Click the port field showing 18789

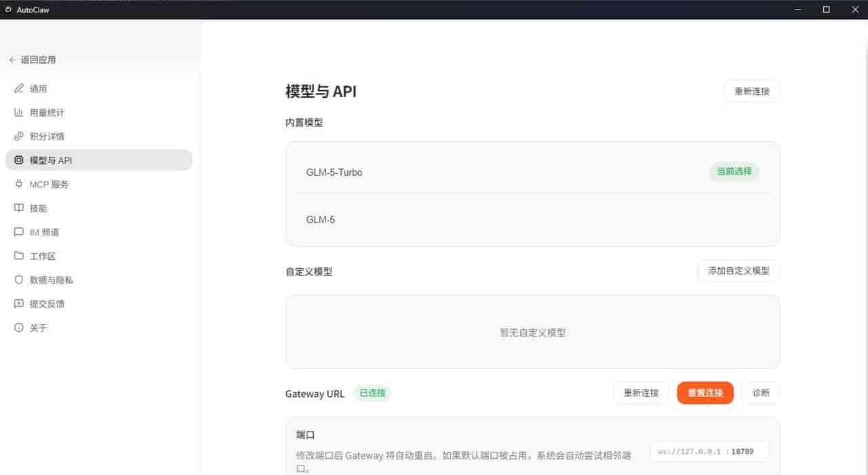coord(710,451)
